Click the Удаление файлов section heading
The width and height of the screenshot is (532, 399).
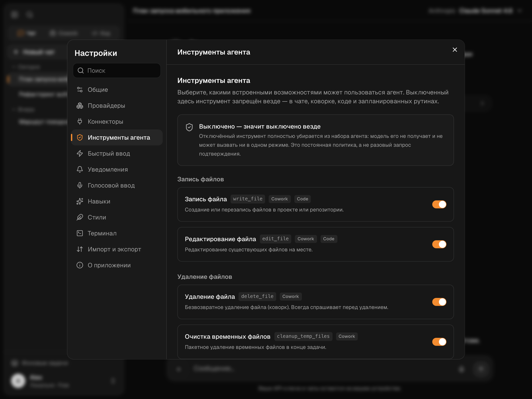point(205,277)
